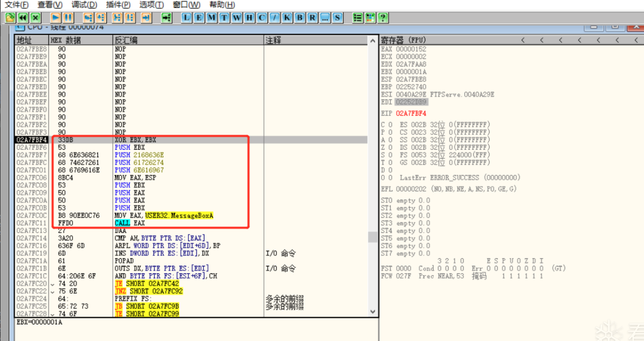Open the 调试(D) menu
Viewport: 644px width, 341px height.
coord(84,5)
